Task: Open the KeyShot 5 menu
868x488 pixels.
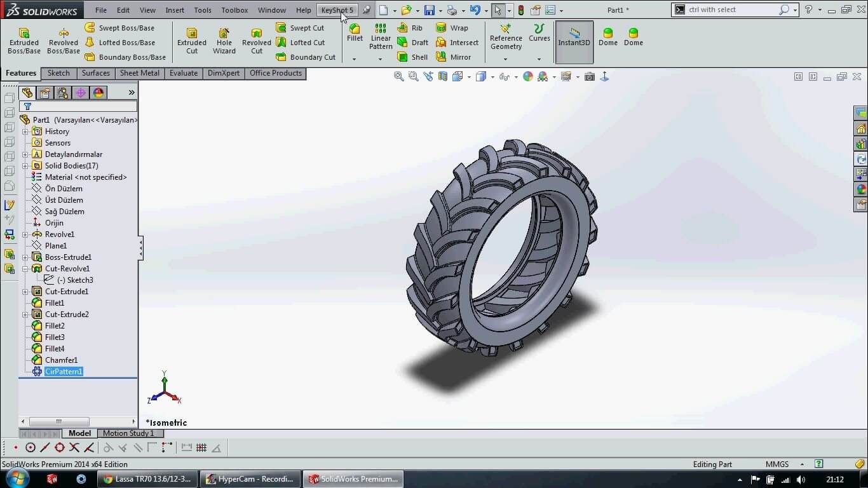Action: pos(337,10)
